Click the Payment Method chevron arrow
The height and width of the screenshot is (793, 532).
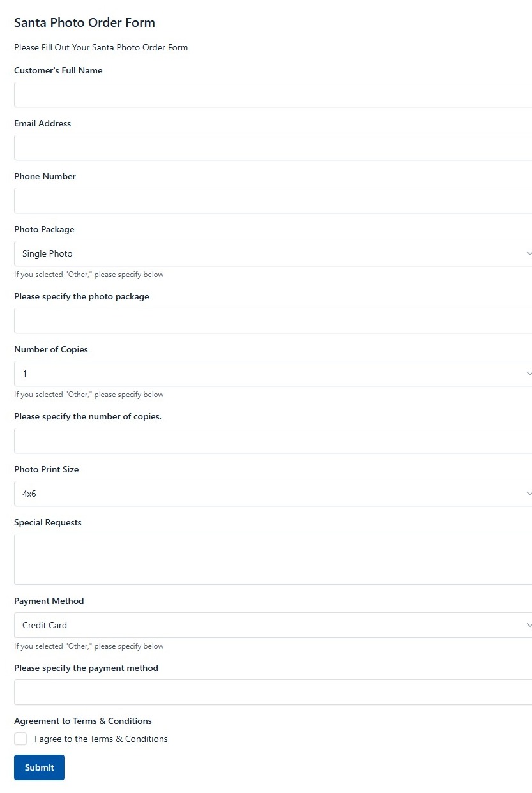[529, 625]
